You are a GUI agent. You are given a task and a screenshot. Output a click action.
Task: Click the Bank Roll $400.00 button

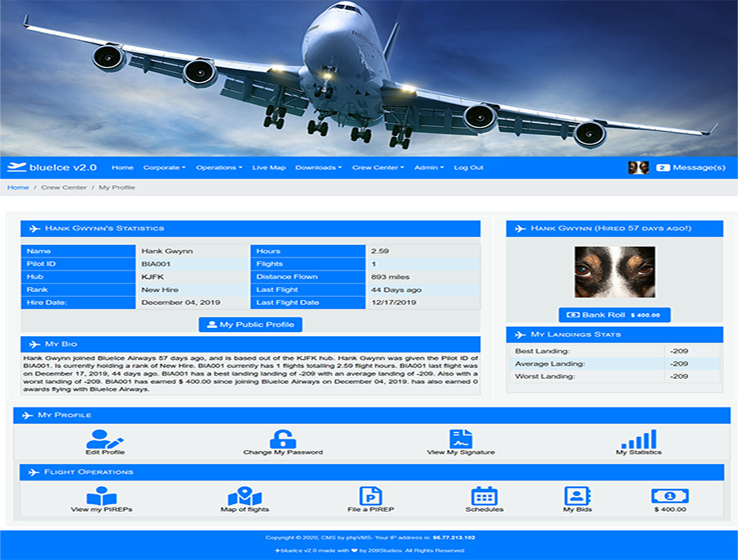(x=614, y=315)
